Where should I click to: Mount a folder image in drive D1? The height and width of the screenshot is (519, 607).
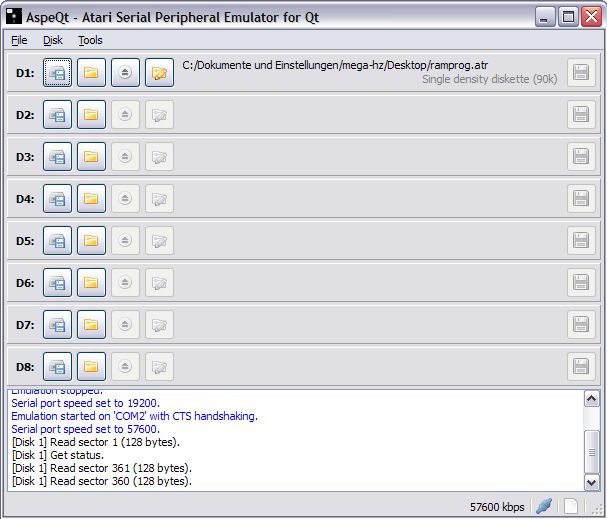coord(91,73)
